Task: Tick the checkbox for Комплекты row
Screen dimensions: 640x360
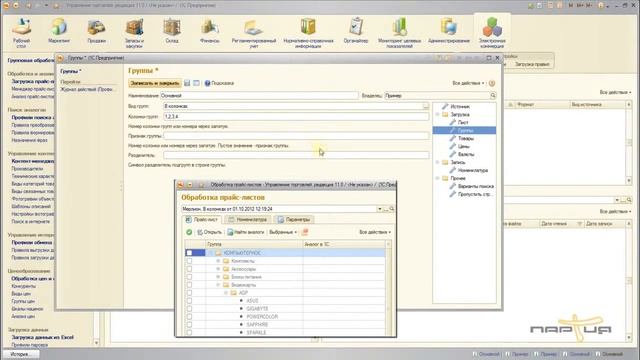Action: (x=189, y=261)
